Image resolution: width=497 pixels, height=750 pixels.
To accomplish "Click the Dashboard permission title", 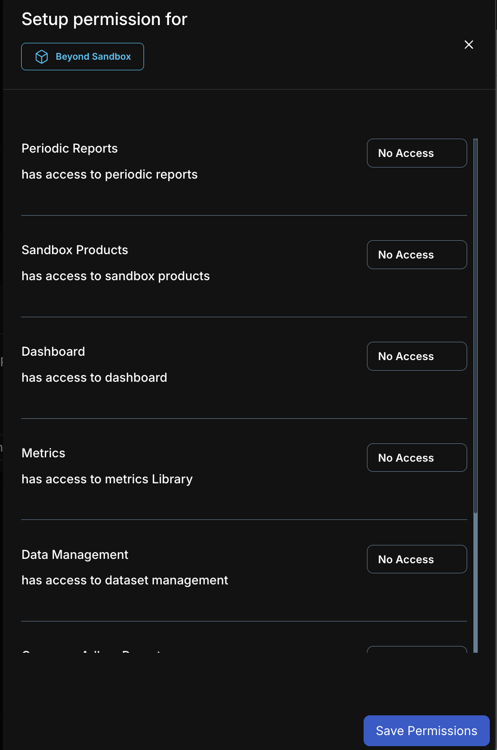I will [x=53, y=352].
